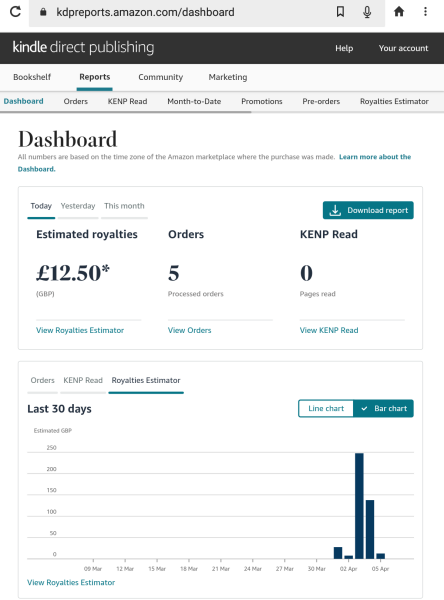Click the kindle direct publishing logo
The height and width of the screenshot is (600, 444).
point(83,47)
